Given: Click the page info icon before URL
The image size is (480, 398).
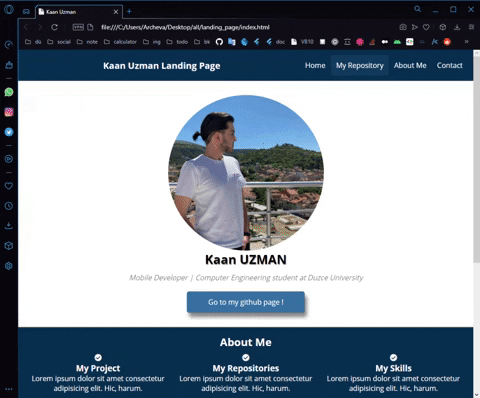Looking at the screenshot, I should (90, 27).
